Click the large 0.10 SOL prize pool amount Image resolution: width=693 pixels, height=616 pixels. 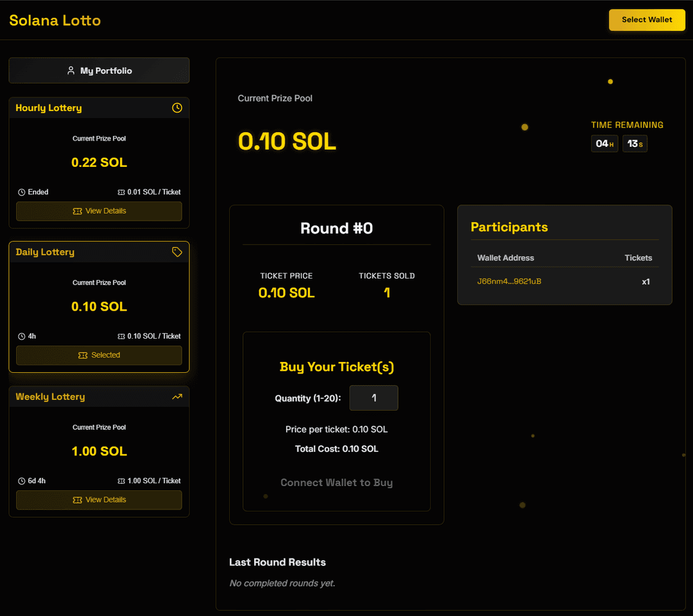(x=287, y=141)
